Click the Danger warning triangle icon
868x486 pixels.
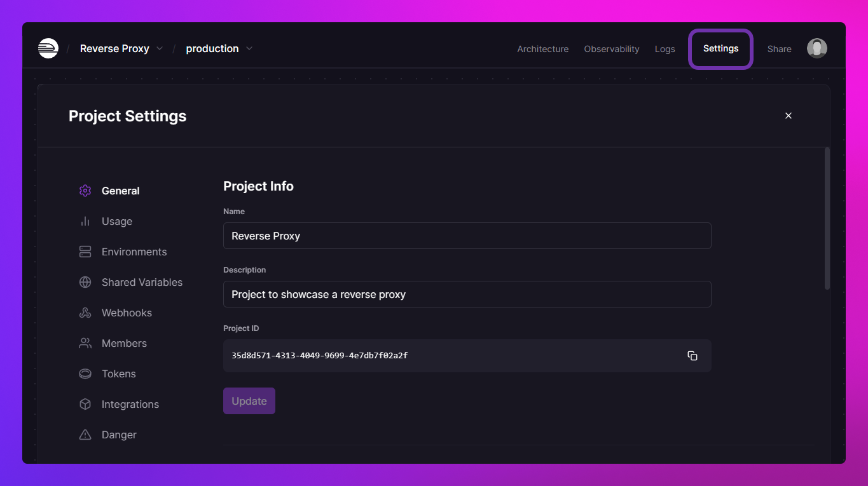click(x=85, y=435)
